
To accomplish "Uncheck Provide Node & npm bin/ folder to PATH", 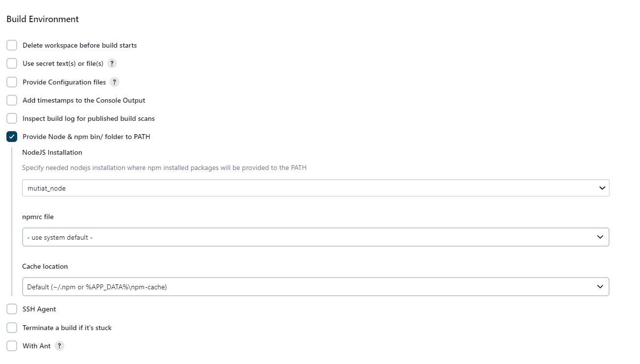I will tap(12, 137).
